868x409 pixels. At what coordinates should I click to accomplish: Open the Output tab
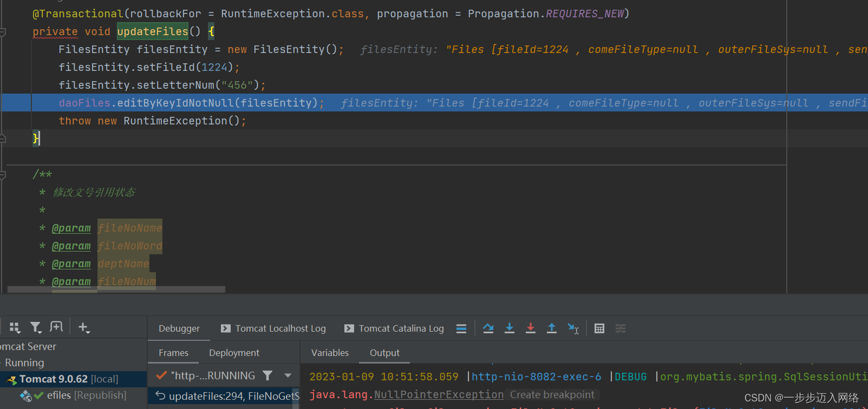click(384, 353)
